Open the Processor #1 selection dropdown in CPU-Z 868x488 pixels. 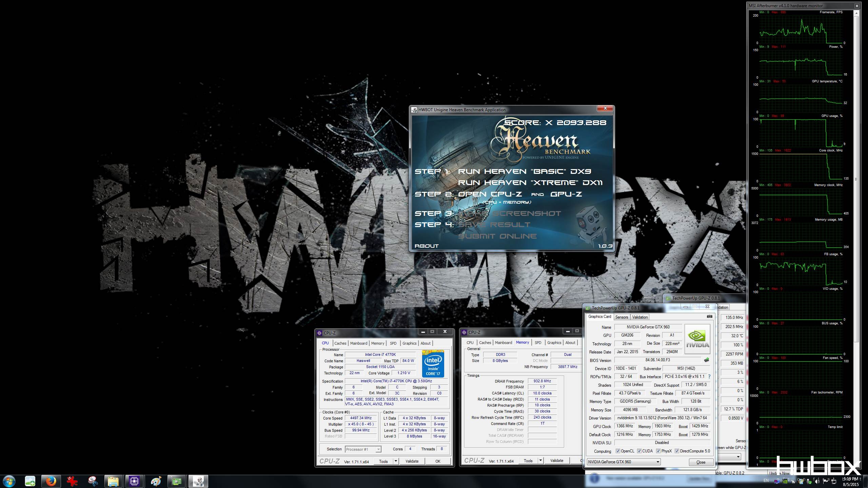point(363,449)
